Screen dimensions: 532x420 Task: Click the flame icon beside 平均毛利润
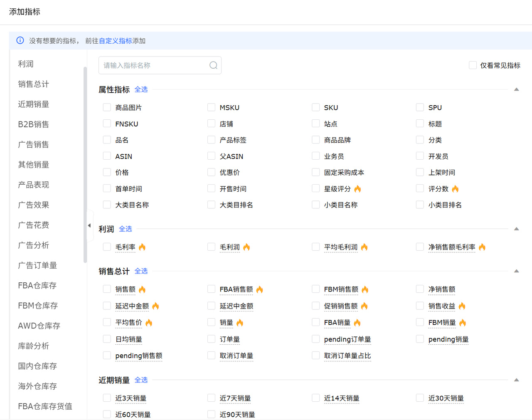pyautogui.click(x=364, y=247)
